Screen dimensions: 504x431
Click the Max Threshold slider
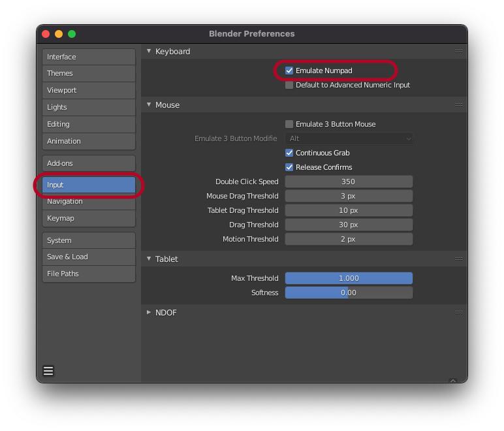[349, 278]
